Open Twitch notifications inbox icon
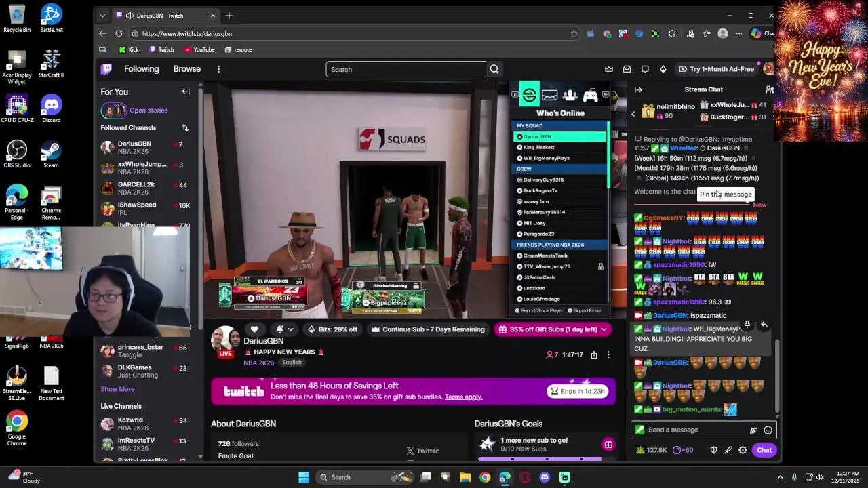This screenshot has width=868, height=488. tap(627, 69)
